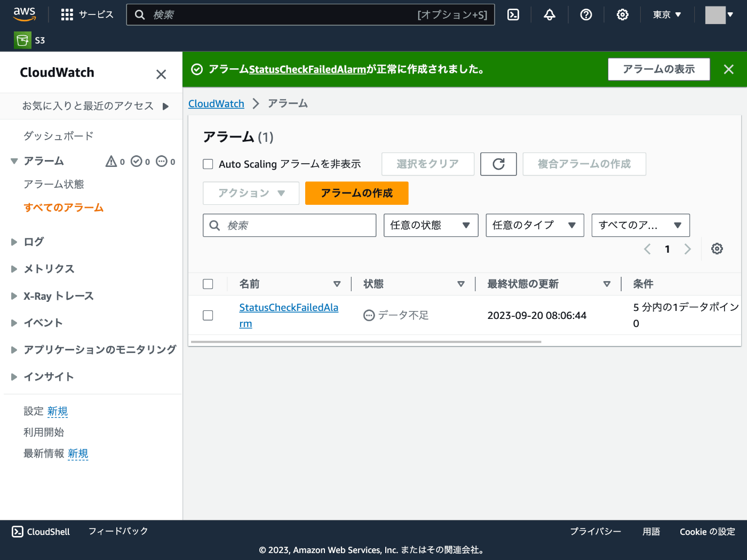
Task: Focus the top AWS search field
Action: coord(311,14)
